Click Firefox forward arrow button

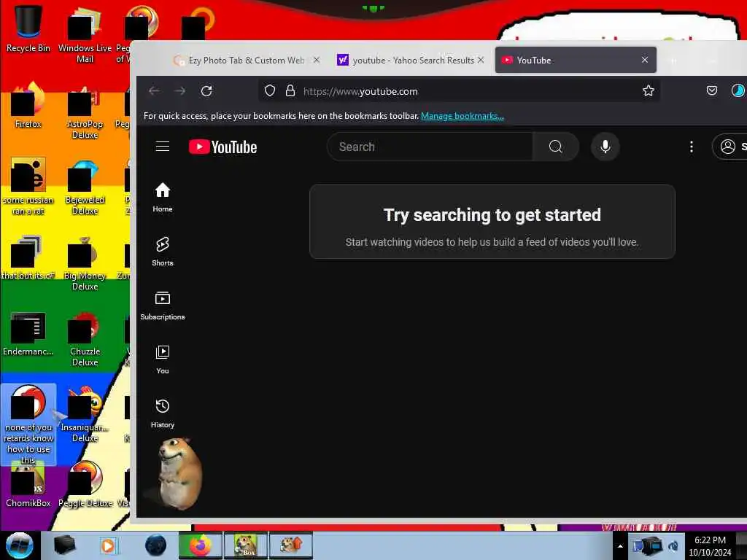coord(179,91)
